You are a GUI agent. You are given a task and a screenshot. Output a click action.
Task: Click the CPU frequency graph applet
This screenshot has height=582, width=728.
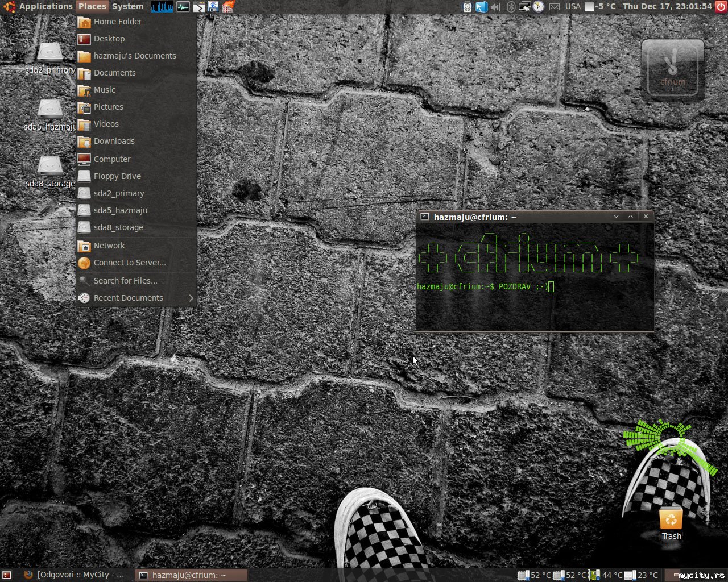tap(162, 6)
